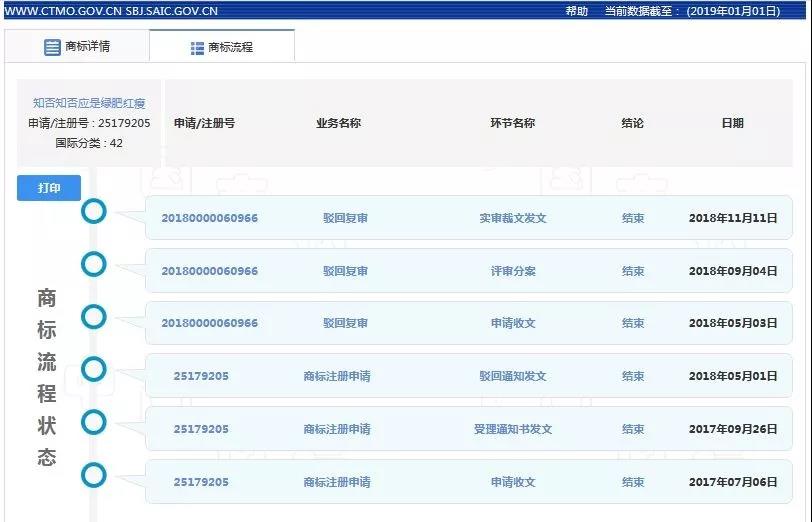Click the 商标流程 tab list icon
The image size is (812, 522).
click(x=197, y=47)
